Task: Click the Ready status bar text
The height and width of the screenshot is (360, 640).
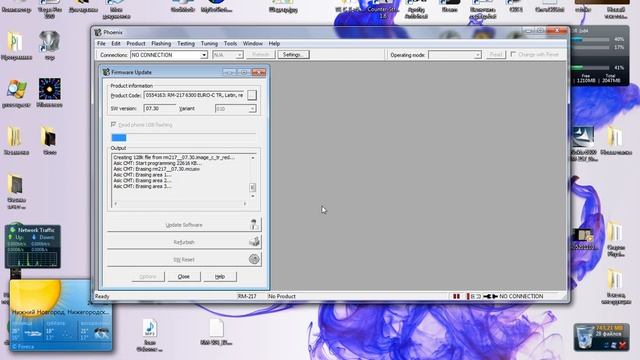Action: (102, 296)
